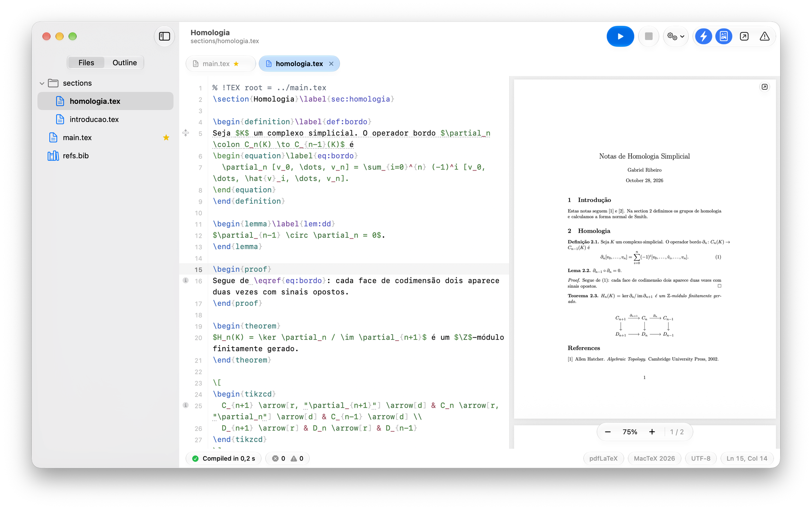The width and height of the screenshot is (812, 510).
Task: Open the gear settings dropdown
Action: 676,36
